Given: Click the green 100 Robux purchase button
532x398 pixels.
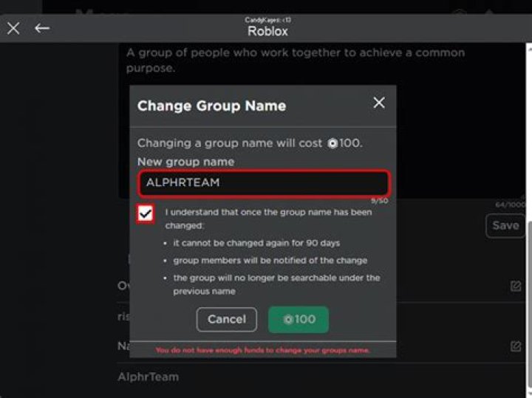Looking at the screenshot, I should (299, 319).
